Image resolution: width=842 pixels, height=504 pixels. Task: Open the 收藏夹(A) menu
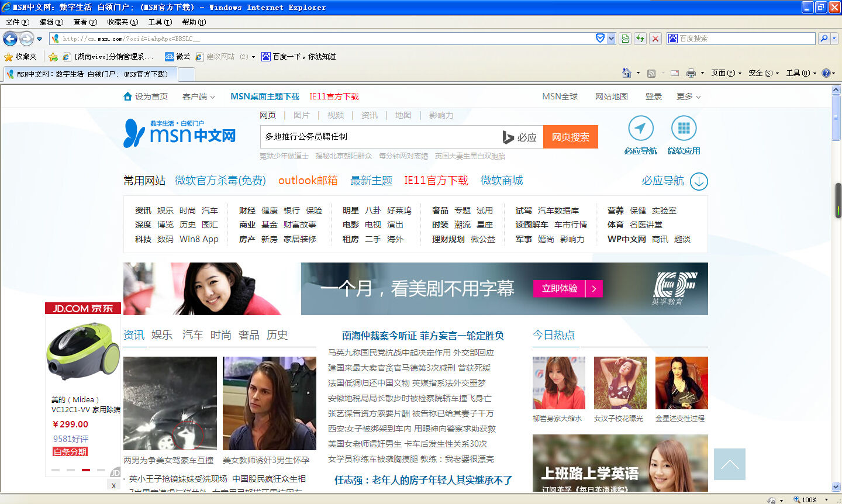[x=122, y=22]
